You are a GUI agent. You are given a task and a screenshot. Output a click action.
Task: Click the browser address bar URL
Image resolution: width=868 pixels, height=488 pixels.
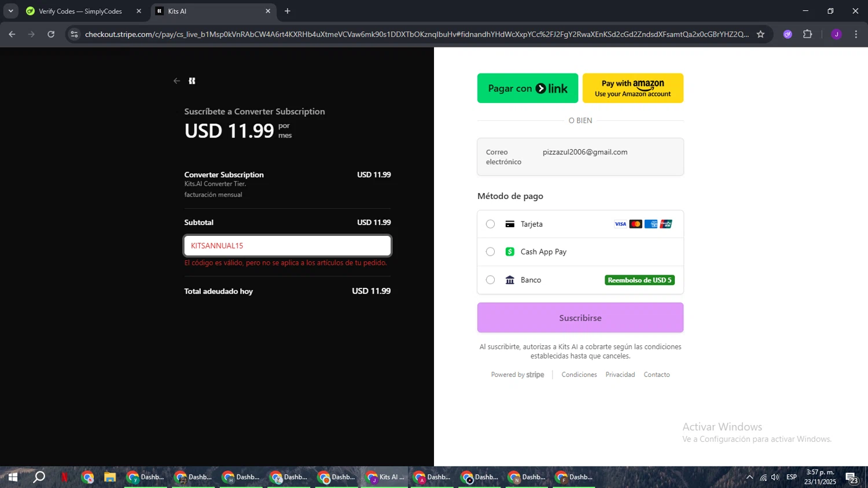[417, 34]
